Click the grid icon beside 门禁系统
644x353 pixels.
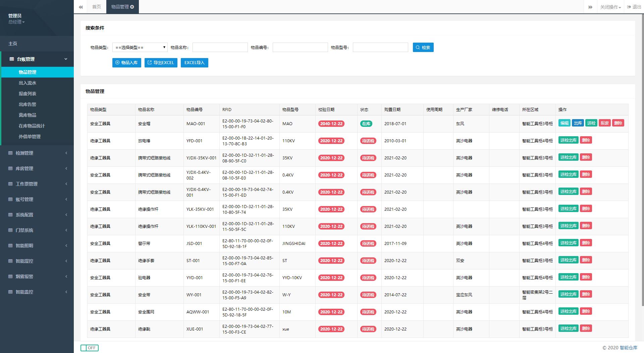pos(10,230)
